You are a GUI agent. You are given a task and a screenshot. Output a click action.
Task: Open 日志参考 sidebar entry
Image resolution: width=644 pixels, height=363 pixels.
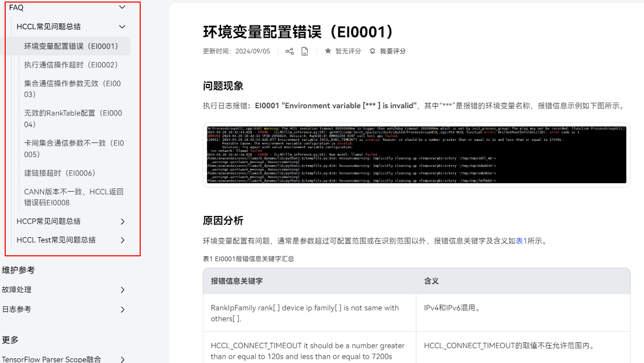point(17,309)
